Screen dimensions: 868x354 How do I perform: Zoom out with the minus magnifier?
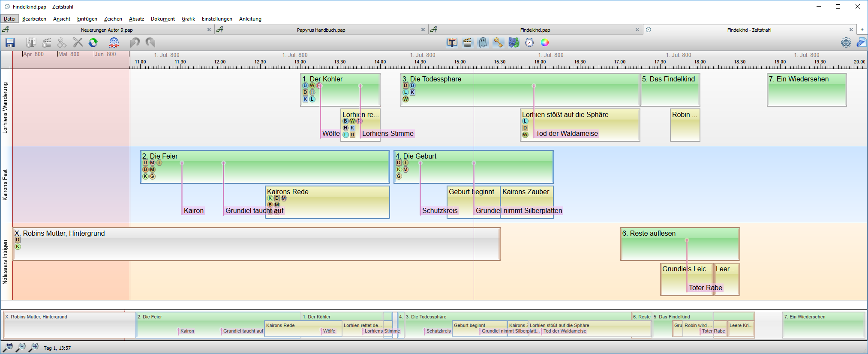coord(21,347)
